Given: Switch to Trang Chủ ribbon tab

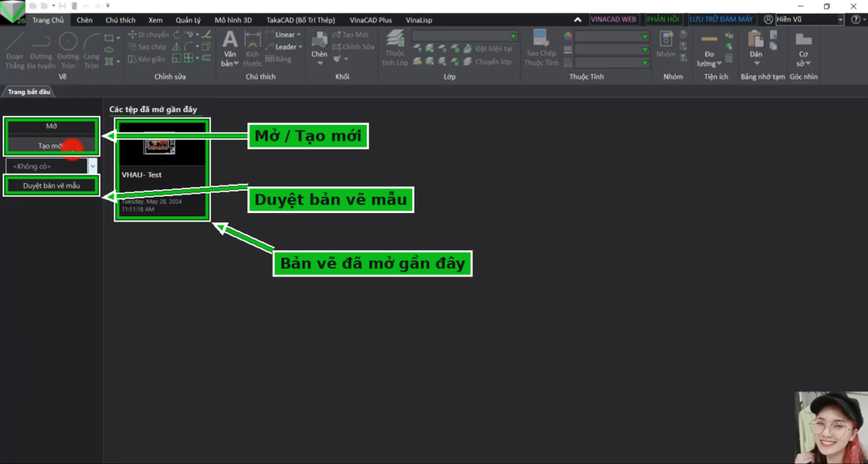Looking at the screenshot, I should coord(47,20).
